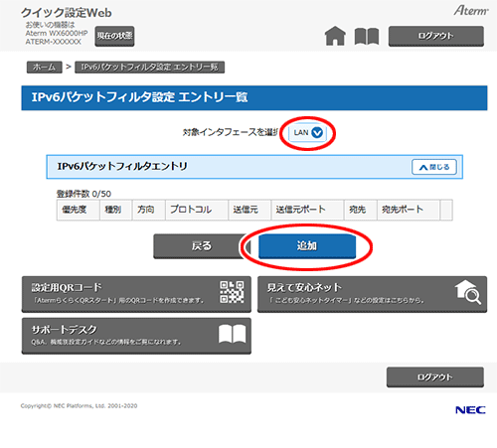Open 見えて安心ネット panel

click(x=372, y=294)
